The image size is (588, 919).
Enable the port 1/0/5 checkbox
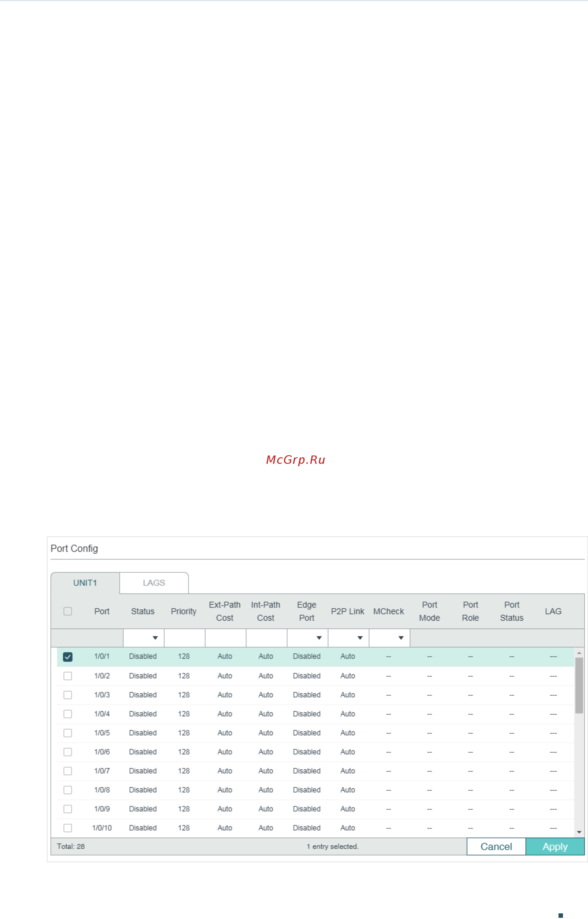(68, 734)
